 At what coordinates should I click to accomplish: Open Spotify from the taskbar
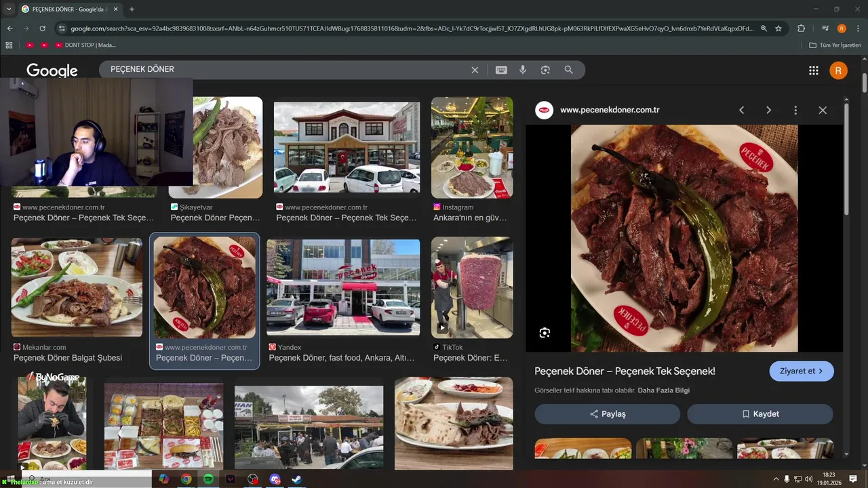208,479
